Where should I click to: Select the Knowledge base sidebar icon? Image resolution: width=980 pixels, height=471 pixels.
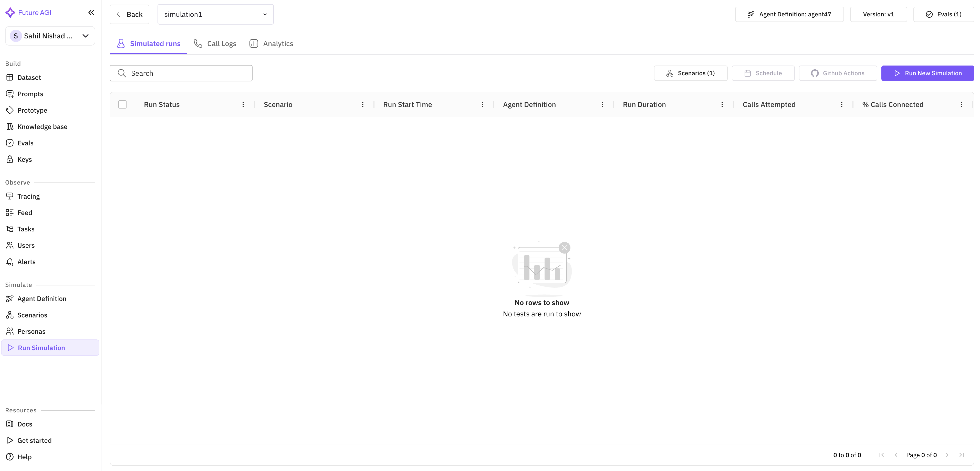tap(10, 126)
